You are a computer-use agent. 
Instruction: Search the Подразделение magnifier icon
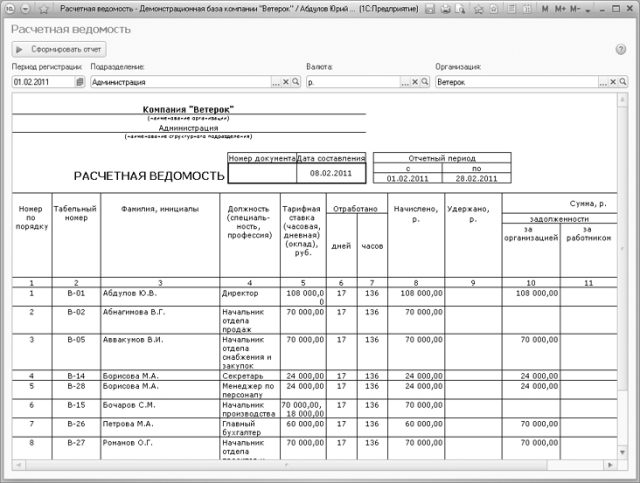click(296, 82)
